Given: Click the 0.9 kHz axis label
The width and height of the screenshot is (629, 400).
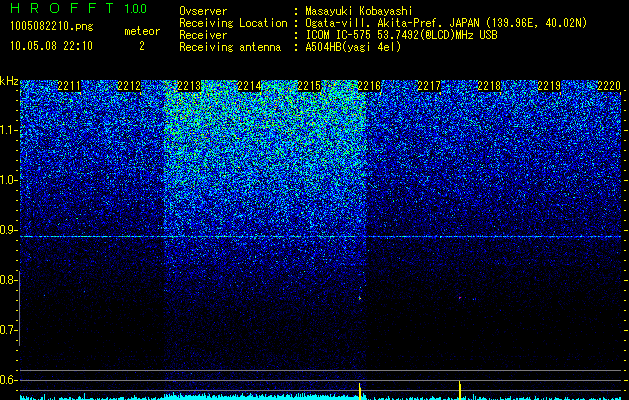Looking at the screenshot, I should tap(8, 230).
